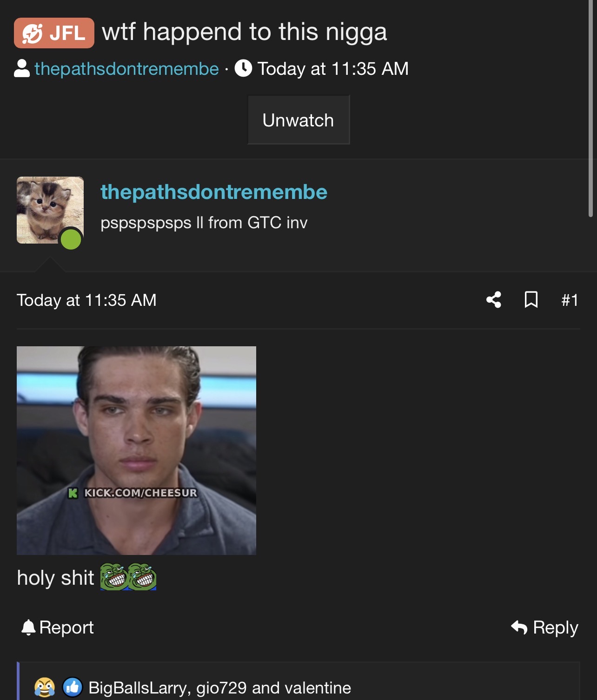The width and height of the screenshot is (597, 700).
Task: Open thepathsdontremembe profile from the thread header
Action: (126, 69)
